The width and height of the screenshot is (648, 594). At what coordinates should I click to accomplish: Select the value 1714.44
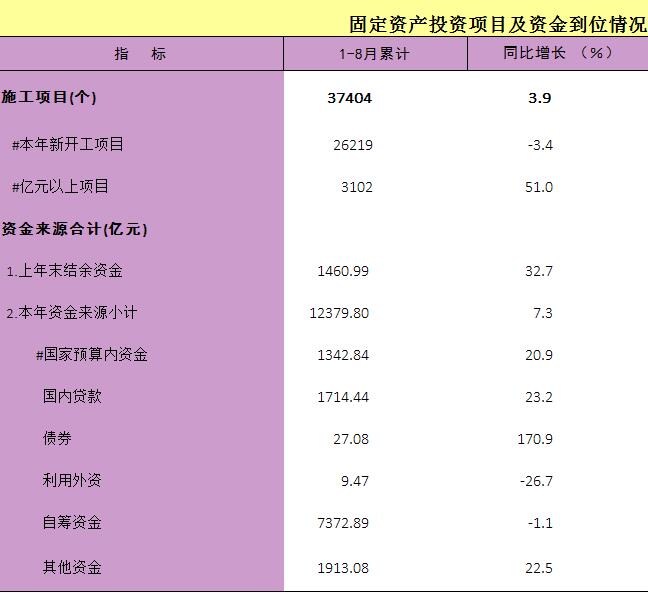(343, 397)
